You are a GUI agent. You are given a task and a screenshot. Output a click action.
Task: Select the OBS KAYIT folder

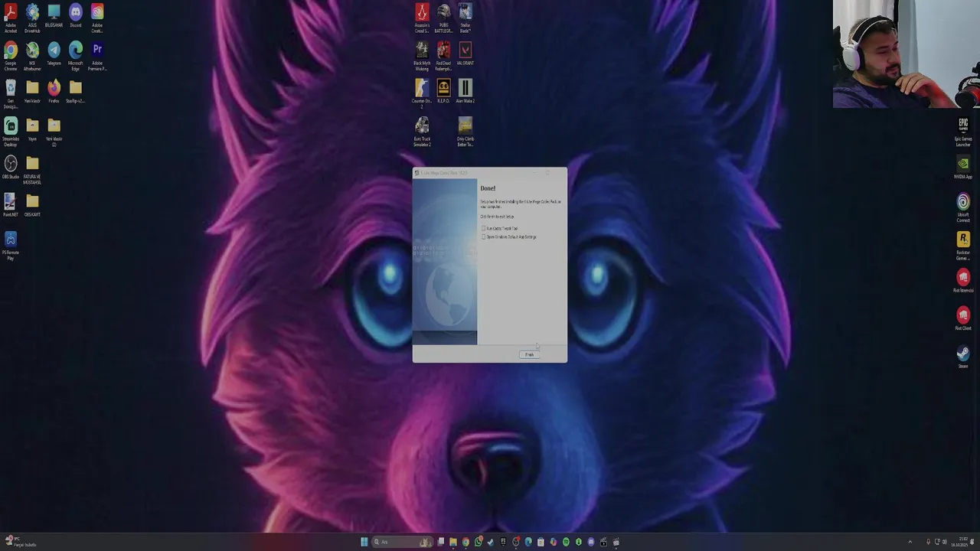32,205
